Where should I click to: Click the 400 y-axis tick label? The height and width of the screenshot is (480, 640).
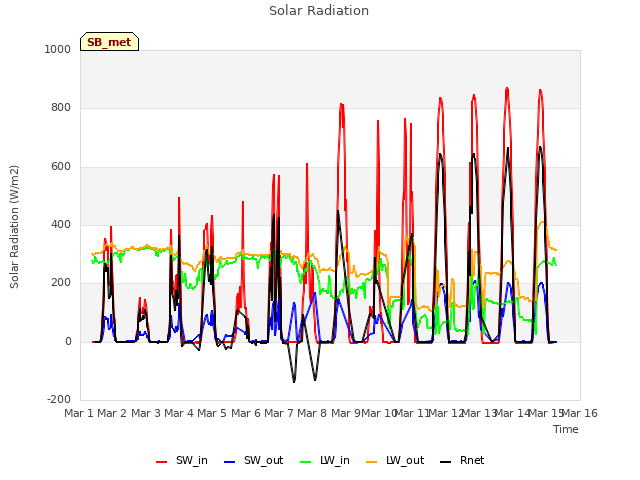(61, 224)
